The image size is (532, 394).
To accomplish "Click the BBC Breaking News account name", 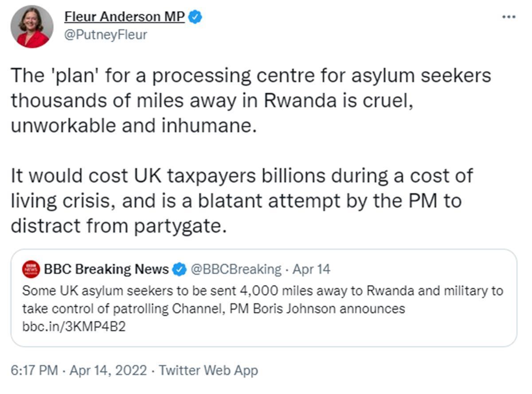I will coord(106,269).
